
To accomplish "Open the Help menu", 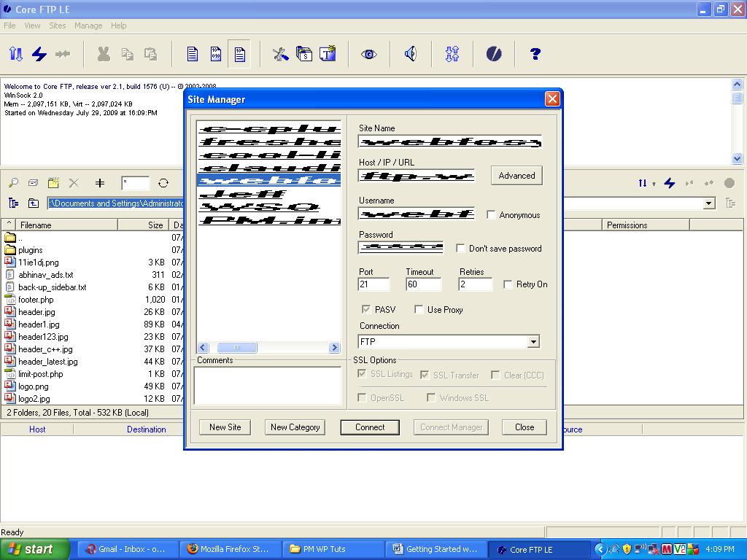I will [119, 26].
